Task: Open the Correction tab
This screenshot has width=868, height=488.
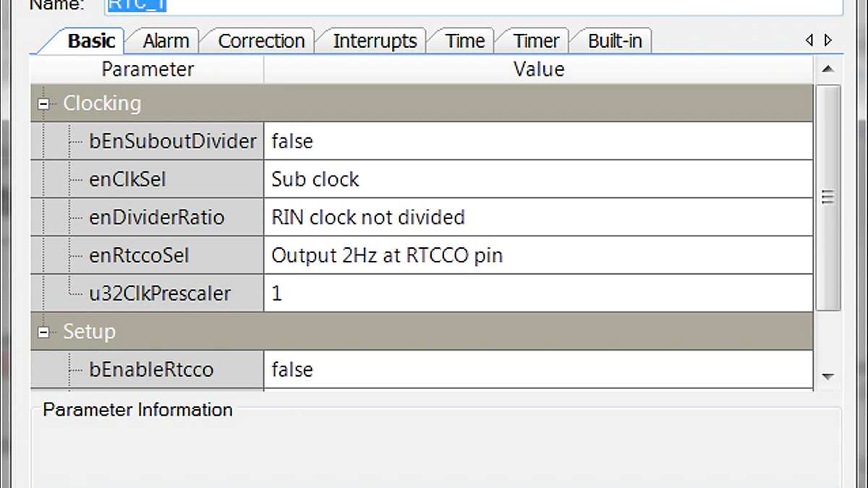Action: pos(261,40)
